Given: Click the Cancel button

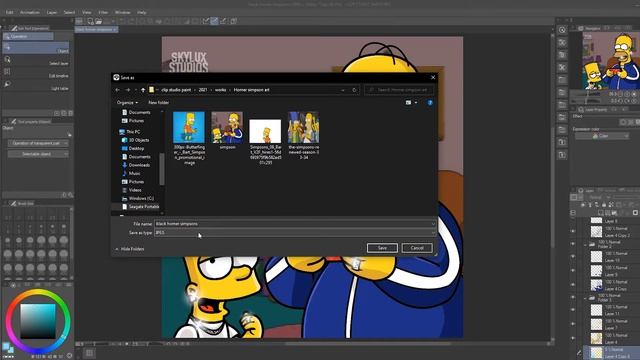Looking at the screenshot, I should 417,248.
